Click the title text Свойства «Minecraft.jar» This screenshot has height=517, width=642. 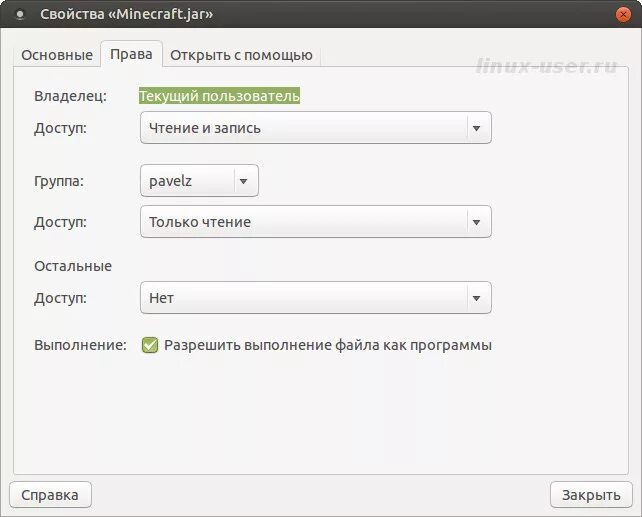point(127,14)
